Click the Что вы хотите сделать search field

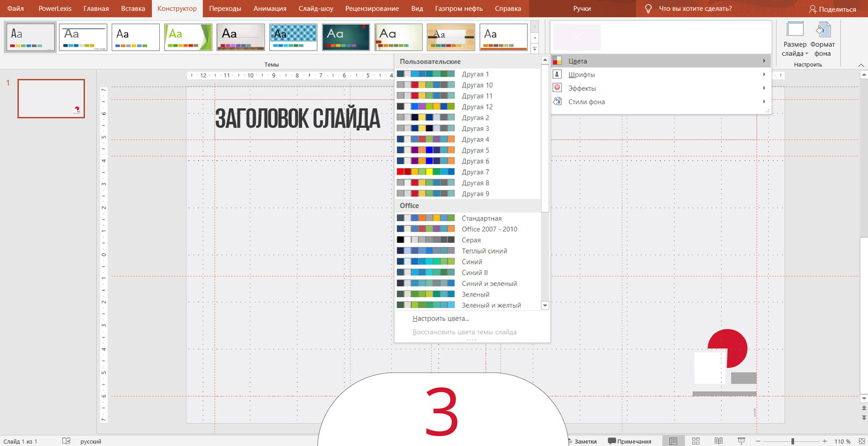point(695,9)
